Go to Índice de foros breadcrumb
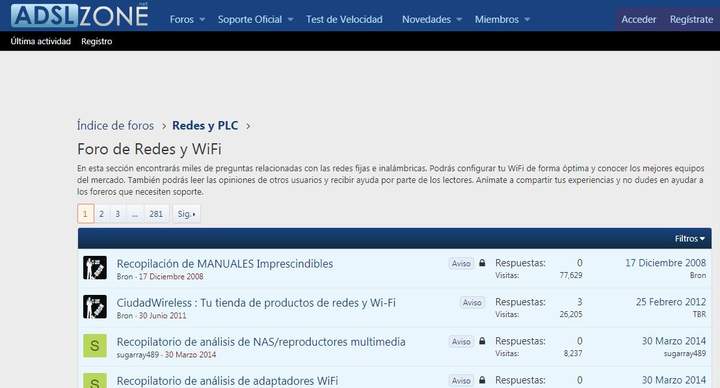Viewport: 720px width, 388px height. click(x=115, y=125)
